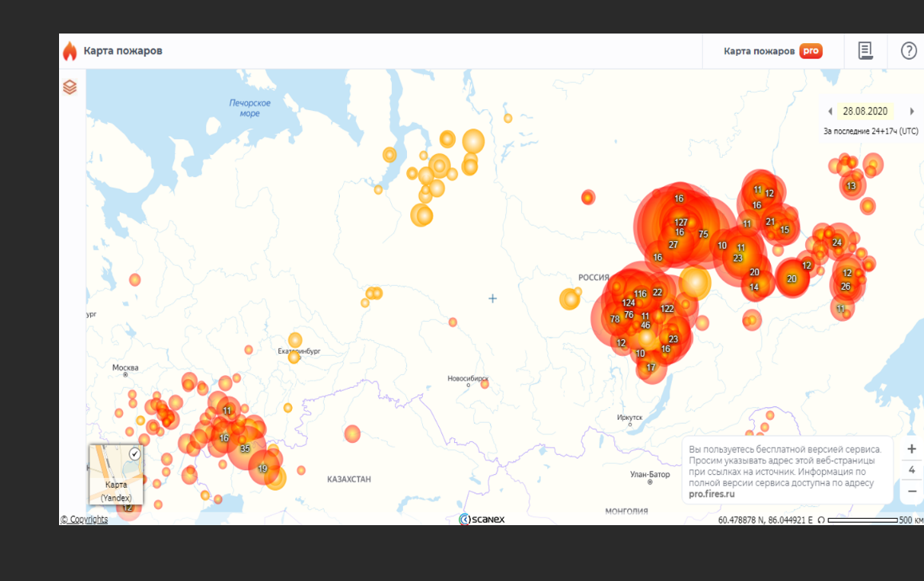Screen dimensions: 924x581
Task: Select the date field 28.08.2020
Action: [x=865, y=112]
